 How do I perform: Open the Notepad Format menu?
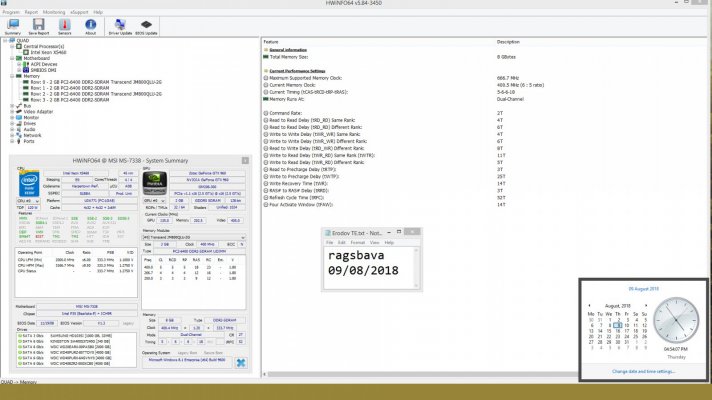click(357, 243)
